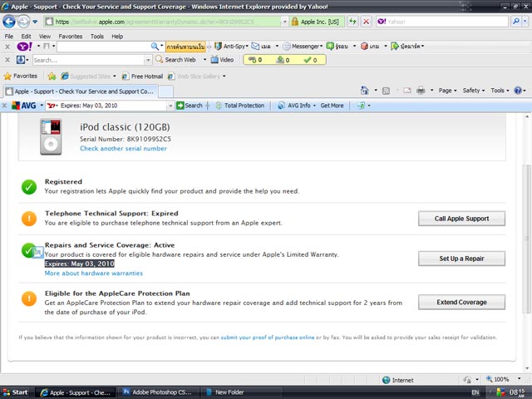Click the Yahoo search magnifier button in address row
This screenshot has height=399, width=532.
coord(516,22)
